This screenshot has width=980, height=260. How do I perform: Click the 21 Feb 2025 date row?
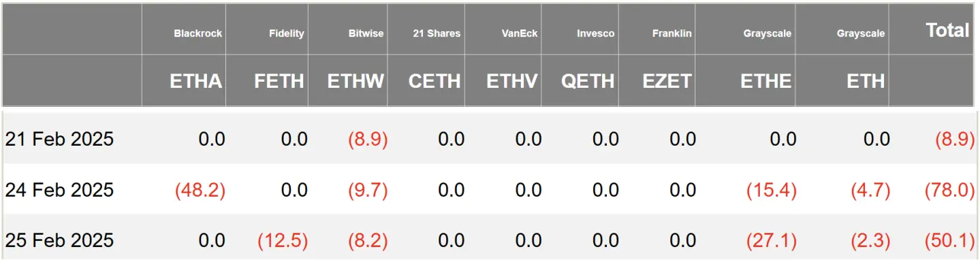tap(490, 140)
